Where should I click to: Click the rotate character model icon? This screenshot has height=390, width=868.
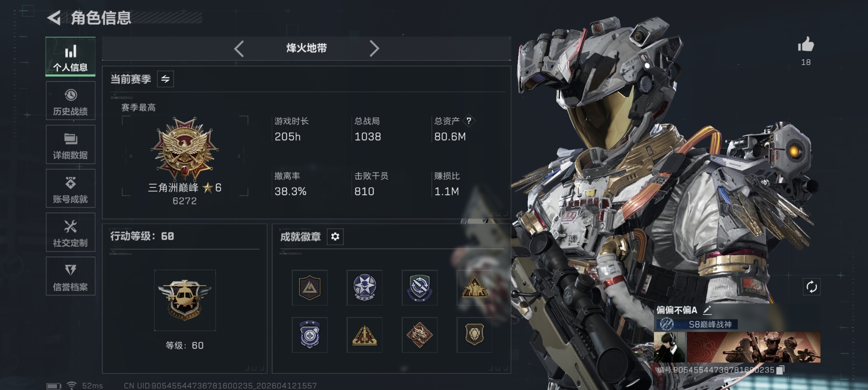coord(811,287)
